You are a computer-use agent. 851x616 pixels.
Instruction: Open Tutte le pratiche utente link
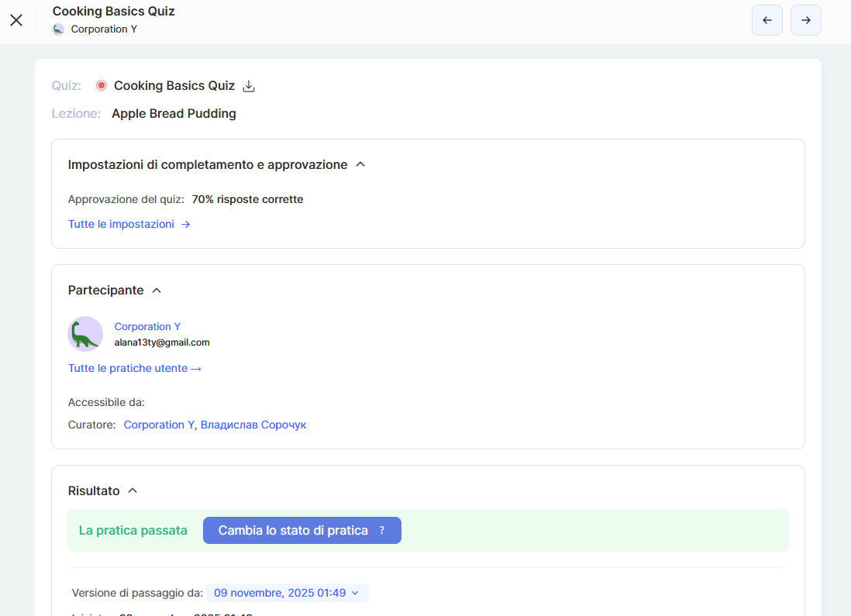(135, 368)
